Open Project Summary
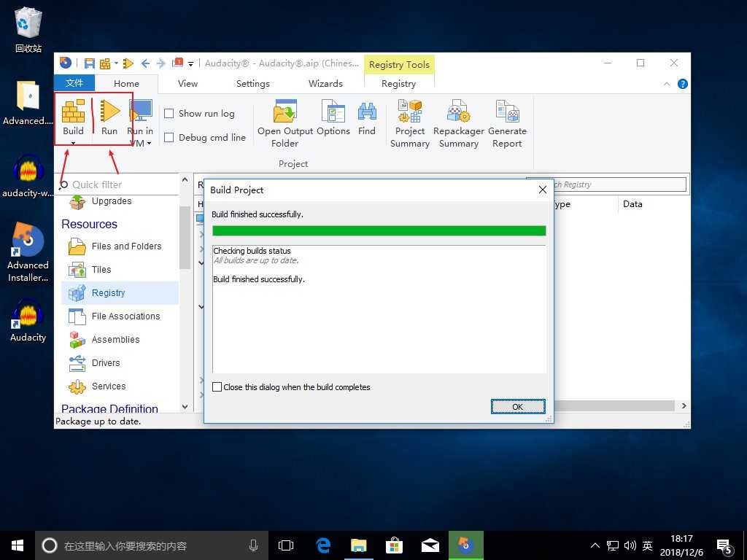747x560 pixels. point(410,124)
